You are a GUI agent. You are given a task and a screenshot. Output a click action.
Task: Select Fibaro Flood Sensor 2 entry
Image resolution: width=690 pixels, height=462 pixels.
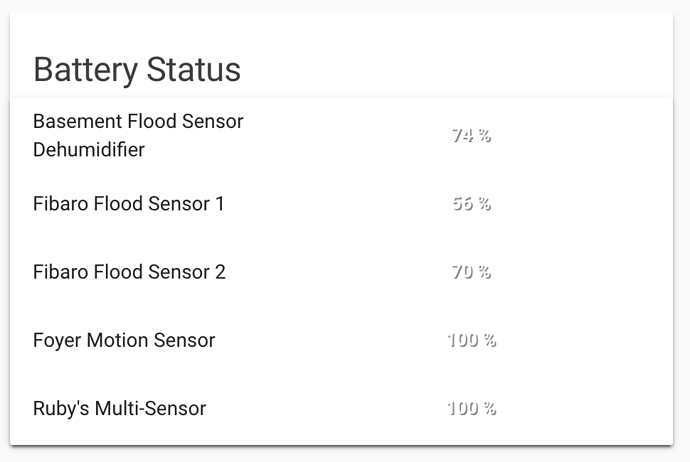tap(129, 272)
